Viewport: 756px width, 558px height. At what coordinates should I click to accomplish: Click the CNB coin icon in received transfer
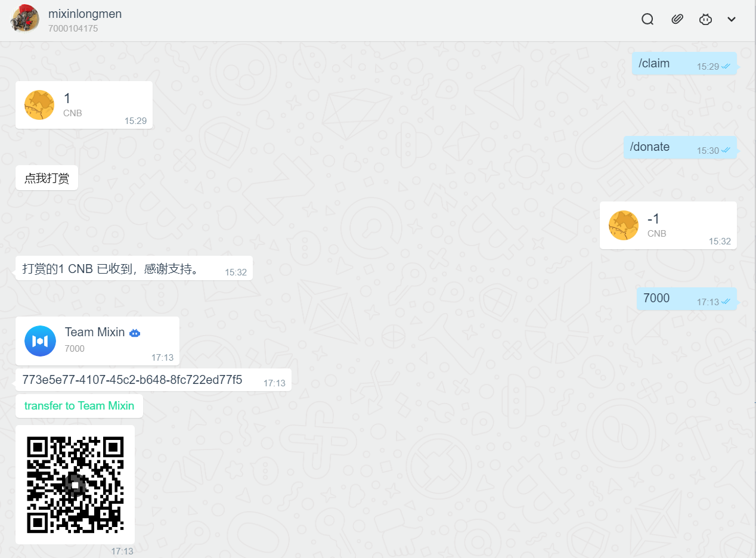coord(39,105)
